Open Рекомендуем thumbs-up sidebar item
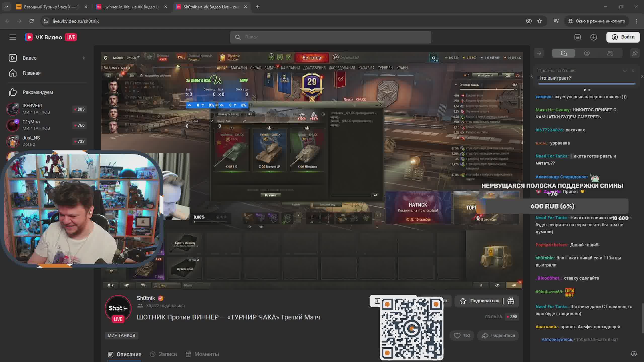Viewport: 644px width, 362px height. 38,92
